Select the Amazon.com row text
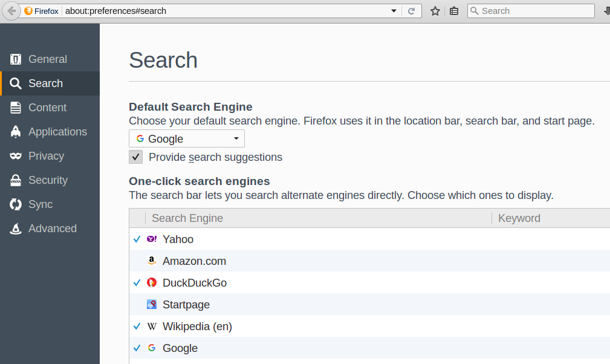 click(194, 261)
